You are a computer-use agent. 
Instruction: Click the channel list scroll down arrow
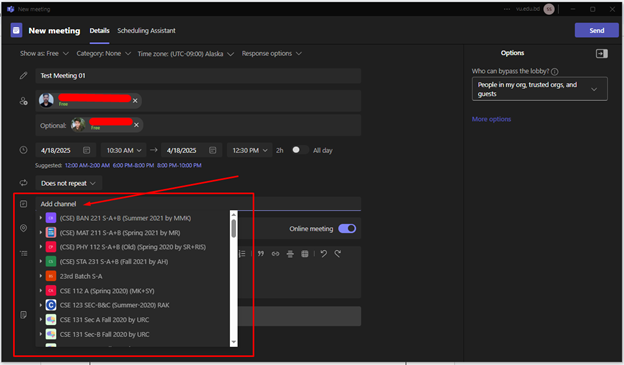pos(234,342)
